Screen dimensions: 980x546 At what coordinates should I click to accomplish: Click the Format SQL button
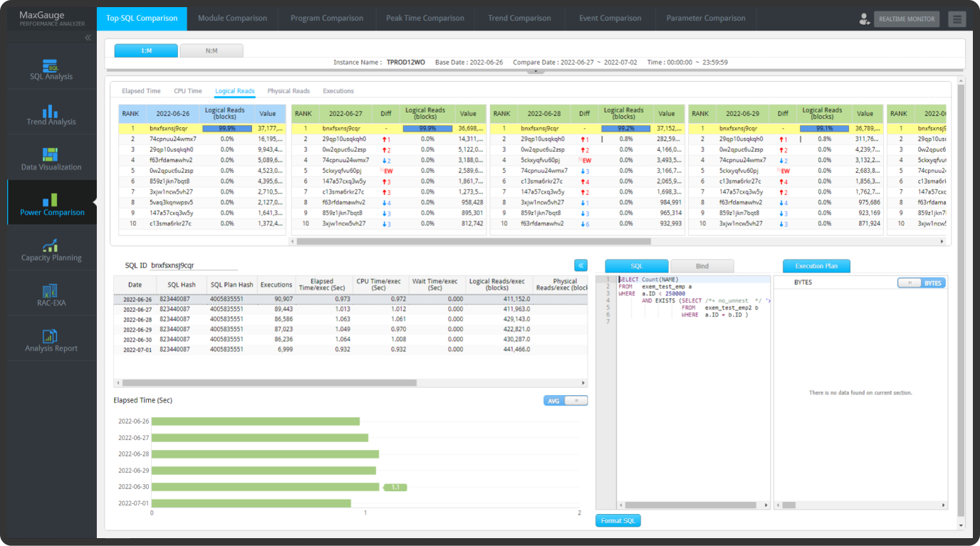[617, 520]
